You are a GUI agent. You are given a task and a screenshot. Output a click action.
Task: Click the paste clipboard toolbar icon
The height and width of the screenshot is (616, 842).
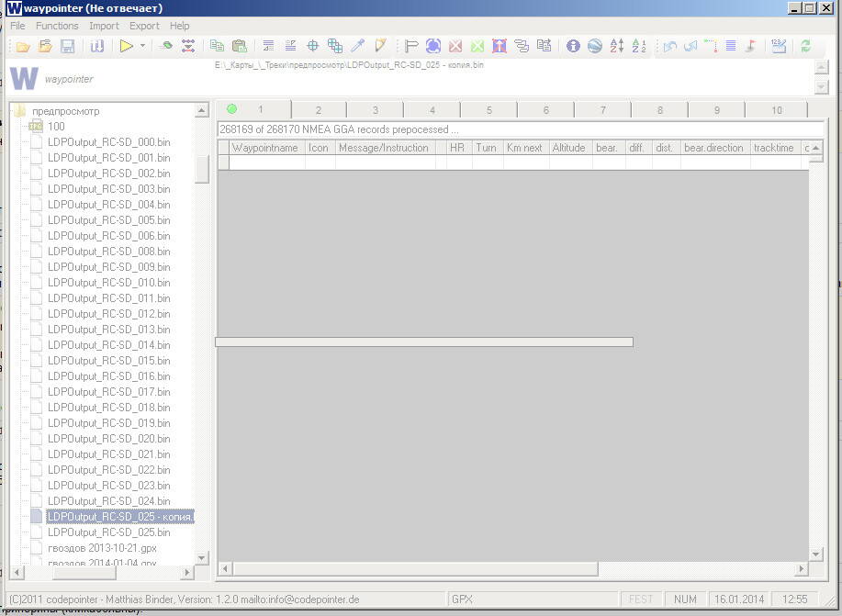(x=240, y=46)
